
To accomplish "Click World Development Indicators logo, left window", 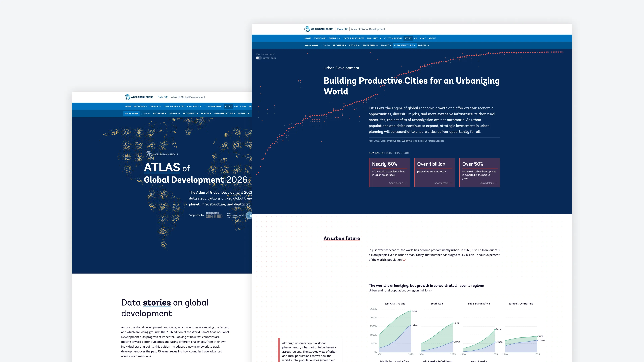I will (x=232, y=215).
